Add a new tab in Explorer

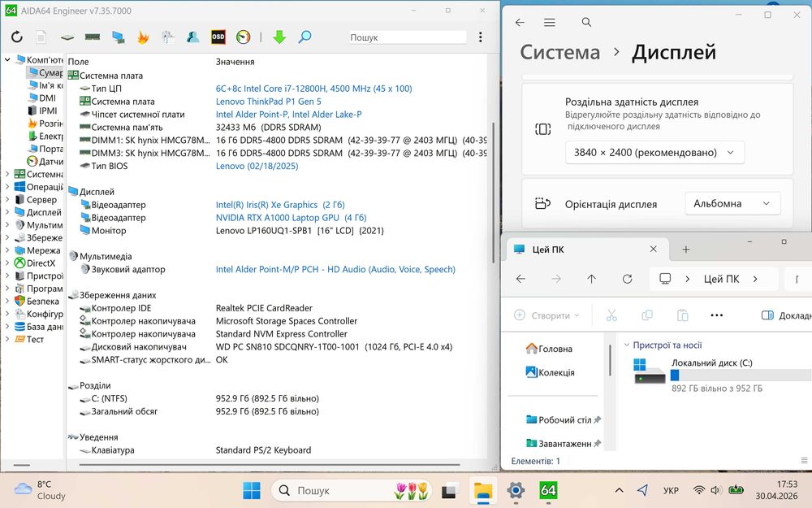click(685, 250)
